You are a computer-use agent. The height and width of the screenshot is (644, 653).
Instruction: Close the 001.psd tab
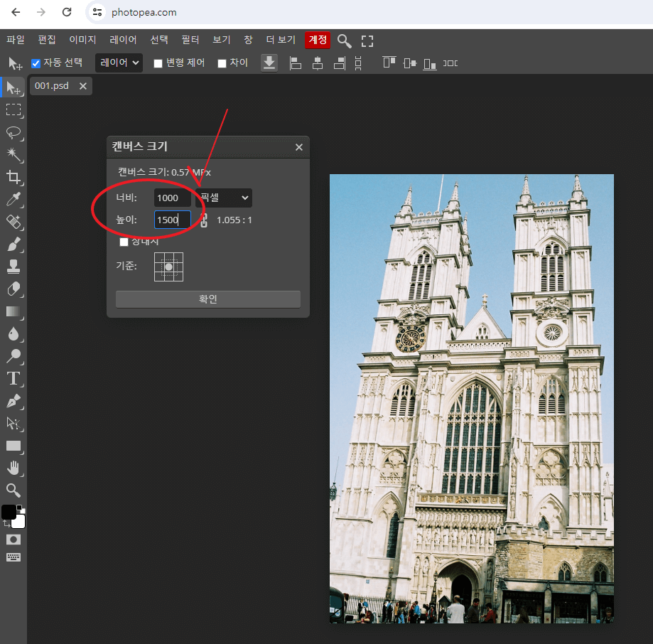(x=83, y=86)
